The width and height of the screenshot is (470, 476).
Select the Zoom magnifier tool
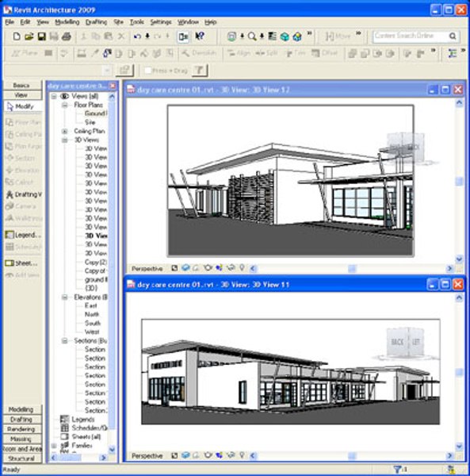(252, 36)
